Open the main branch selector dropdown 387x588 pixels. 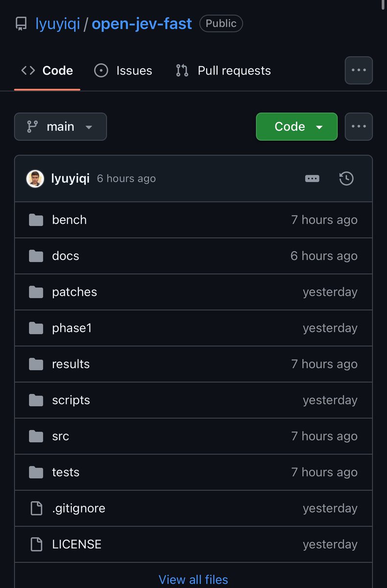point(60,126)
